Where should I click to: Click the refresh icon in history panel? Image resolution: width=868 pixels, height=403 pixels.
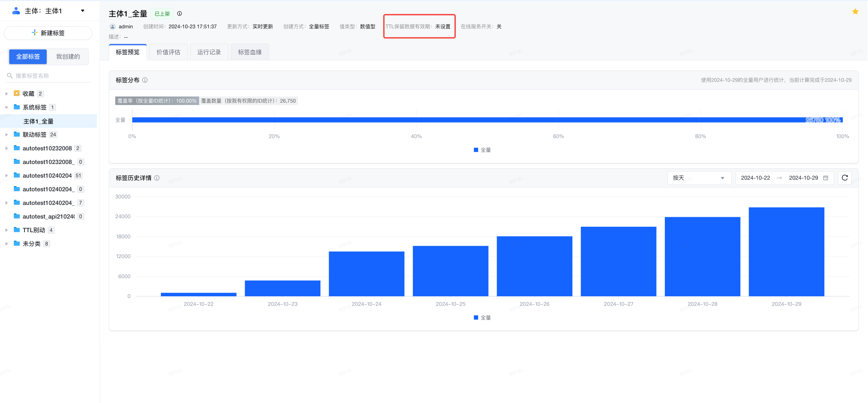844,178
